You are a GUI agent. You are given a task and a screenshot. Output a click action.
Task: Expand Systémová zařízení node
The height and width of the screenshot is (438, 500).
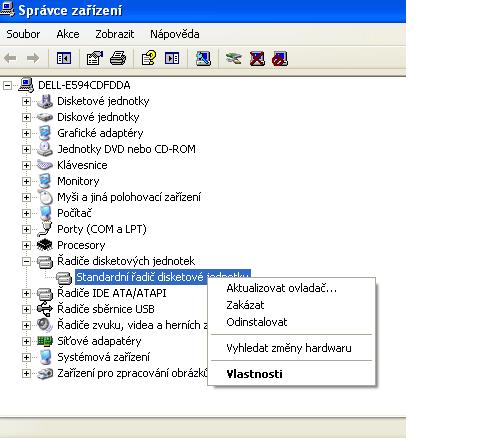(x=26, y=357)
